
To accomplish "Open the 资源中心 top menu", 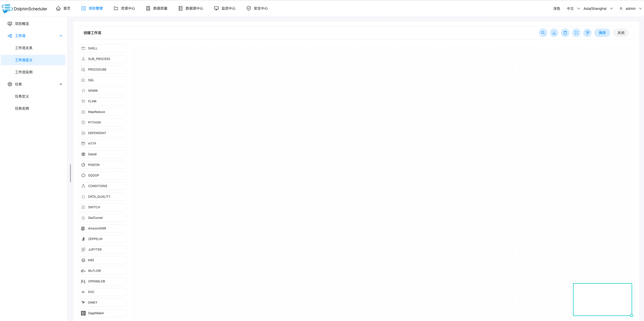I will click(x=125, y=8).
